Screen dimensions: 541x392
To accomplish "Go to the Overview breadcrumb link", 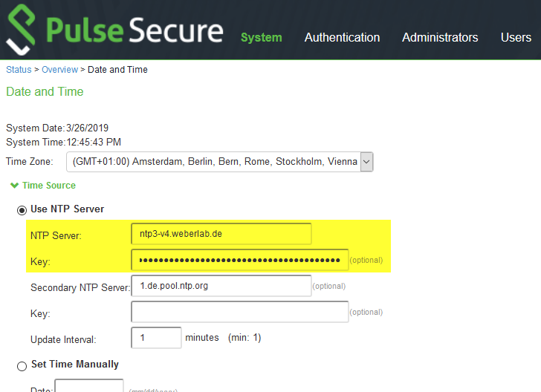I will click(x=59, y=70).
